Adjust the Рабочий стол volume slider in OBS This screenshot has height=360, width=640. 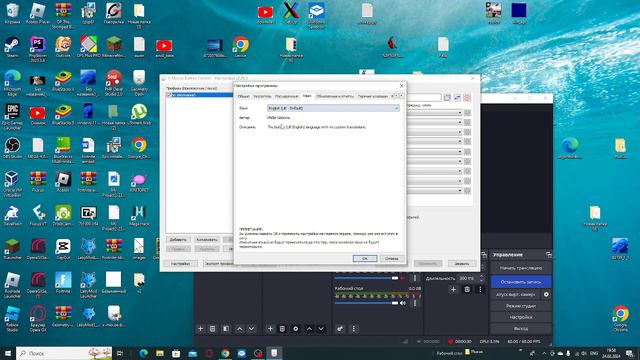[x=366, y=303]
